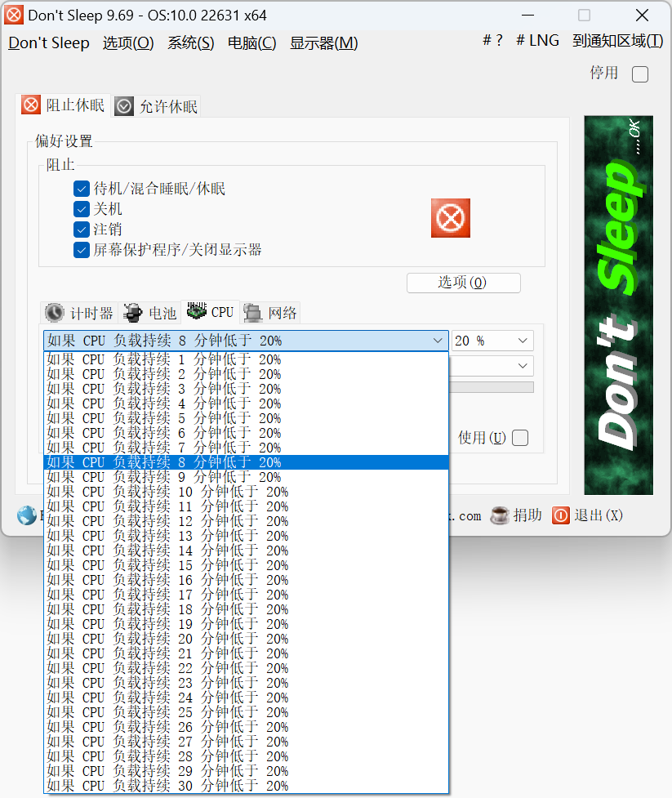This screenshot has height=798, width=672.
Task: Select 24 分钟 CPU load option
Action: 247,698
